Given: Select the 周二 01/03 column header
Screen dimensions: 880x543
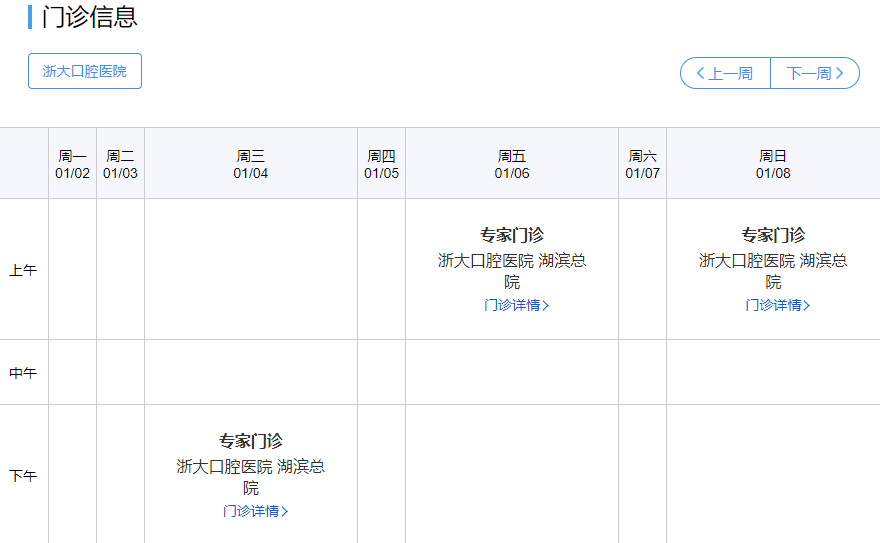Looking at the screenshot, I should [120, 164].
